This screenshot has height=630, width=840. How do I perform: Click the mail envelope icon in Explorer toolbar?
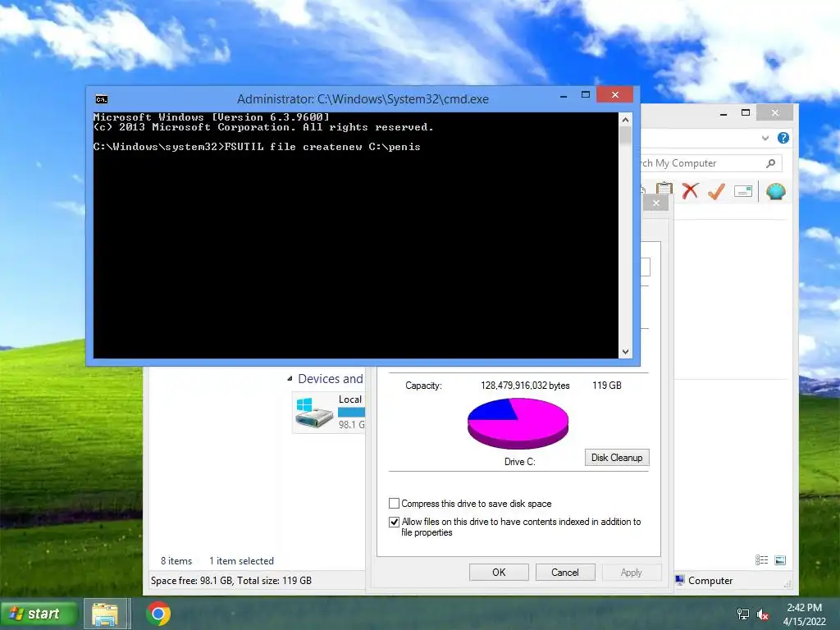pos(743,191)
